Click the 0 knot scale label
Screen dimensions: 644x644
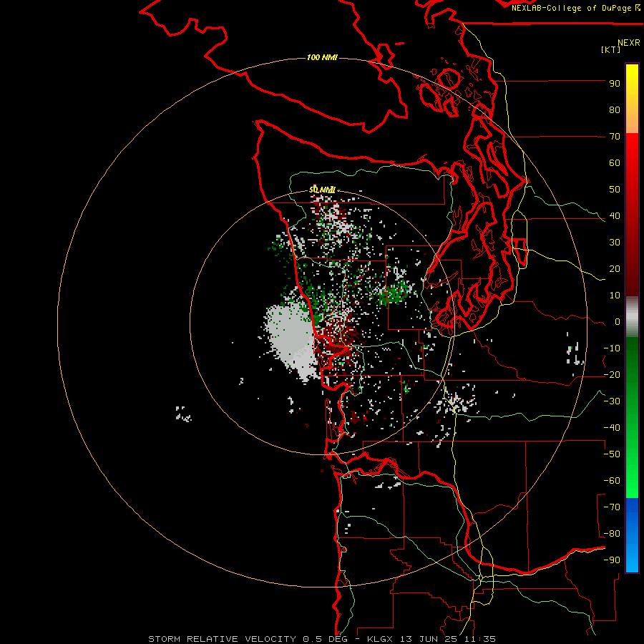tap(618, 322)
